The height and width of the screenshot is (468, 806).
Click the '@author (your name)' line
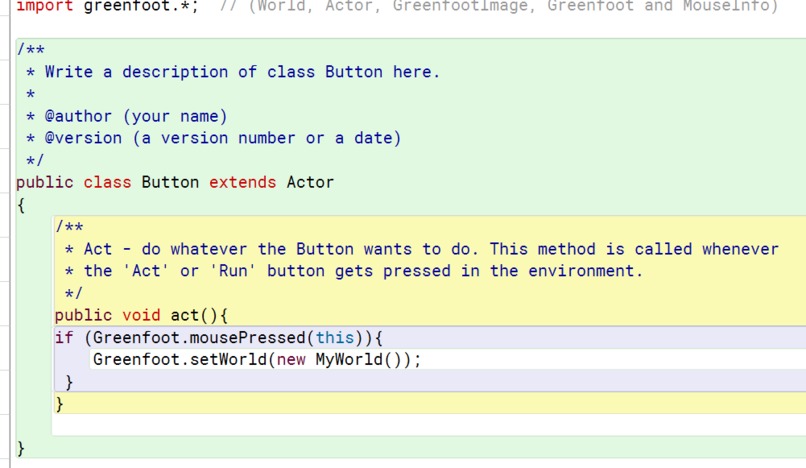click(x=136, y=116)
